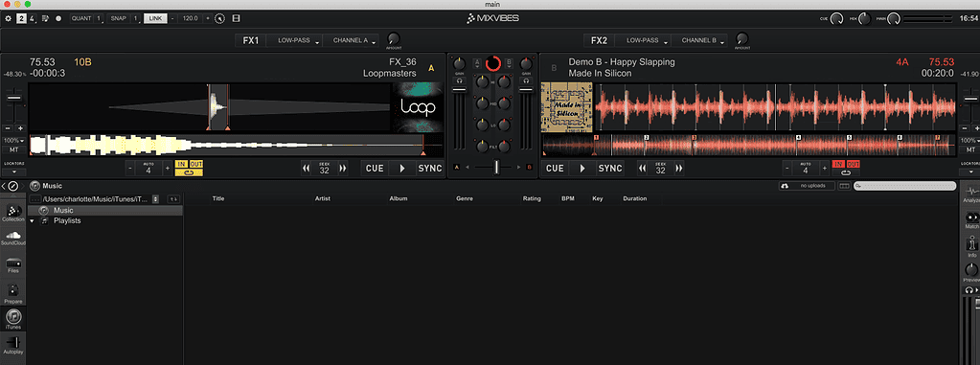Toggle deck A headphone cue button
The width and height of the screenshot is (980, 365).
[460, 80]
